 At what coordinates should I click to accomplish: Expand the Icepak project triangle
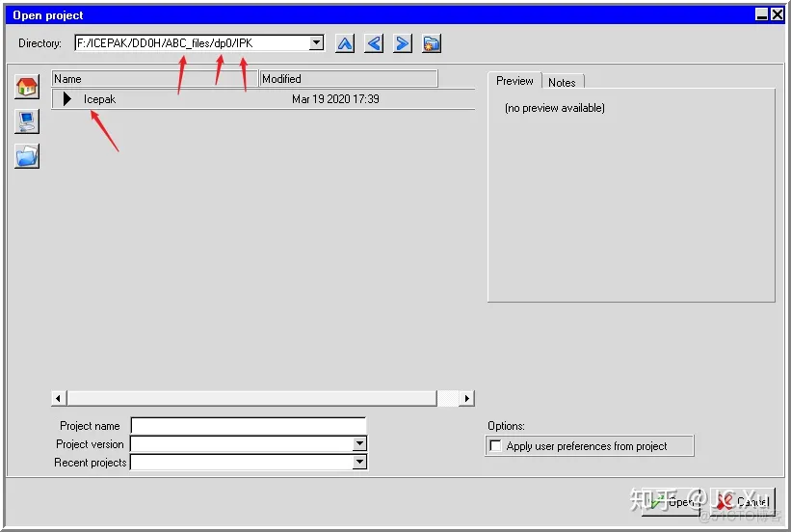coord(66,99)
